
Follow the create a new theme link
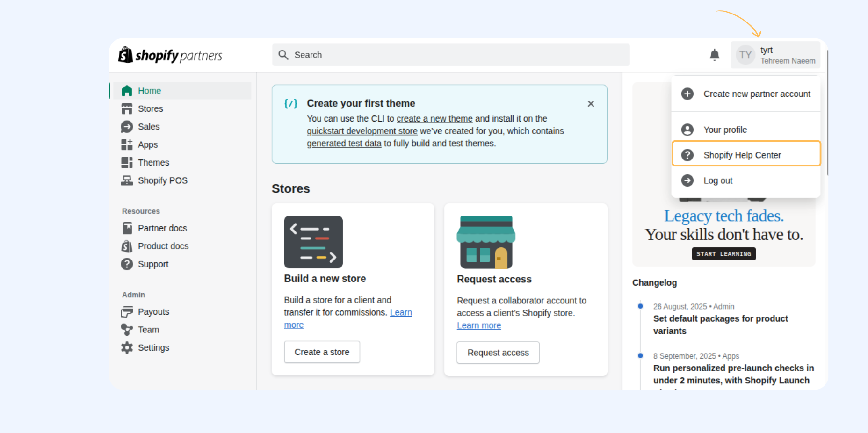(434, 119)
